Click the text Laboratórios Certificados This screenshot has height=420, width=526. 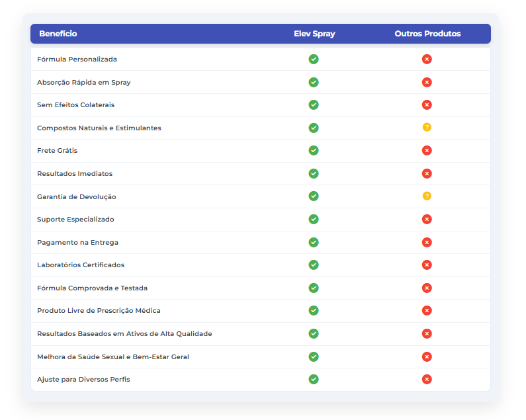(81, 265)
